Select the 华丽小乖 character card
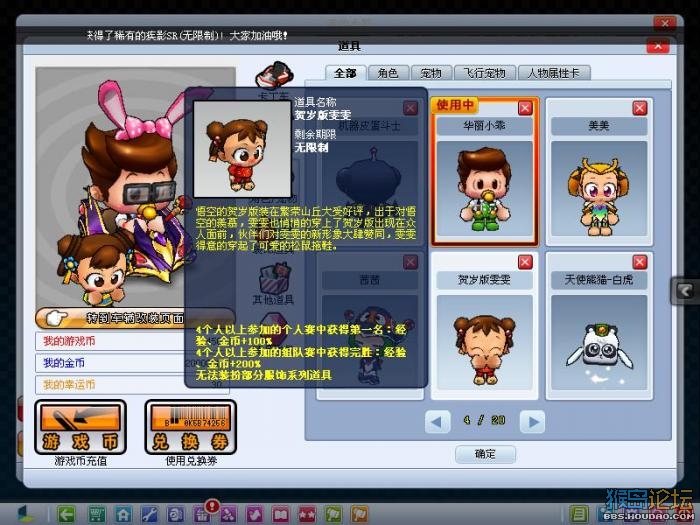 tap(484, 171)
